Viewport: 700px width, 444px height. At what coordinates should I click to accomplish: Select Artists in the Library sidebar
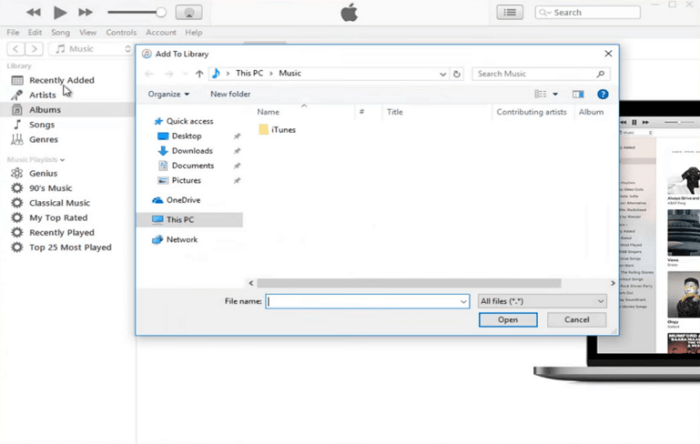coord(42,95)
